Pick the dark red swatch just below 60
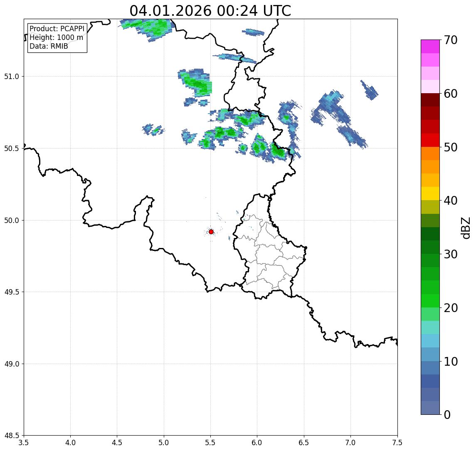 click(x=430, y=100)
